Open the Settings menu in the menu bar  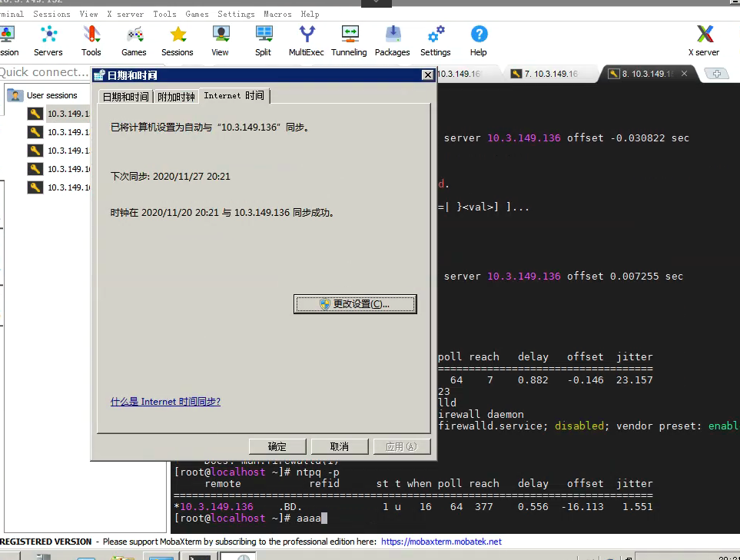tap(236, 14)
